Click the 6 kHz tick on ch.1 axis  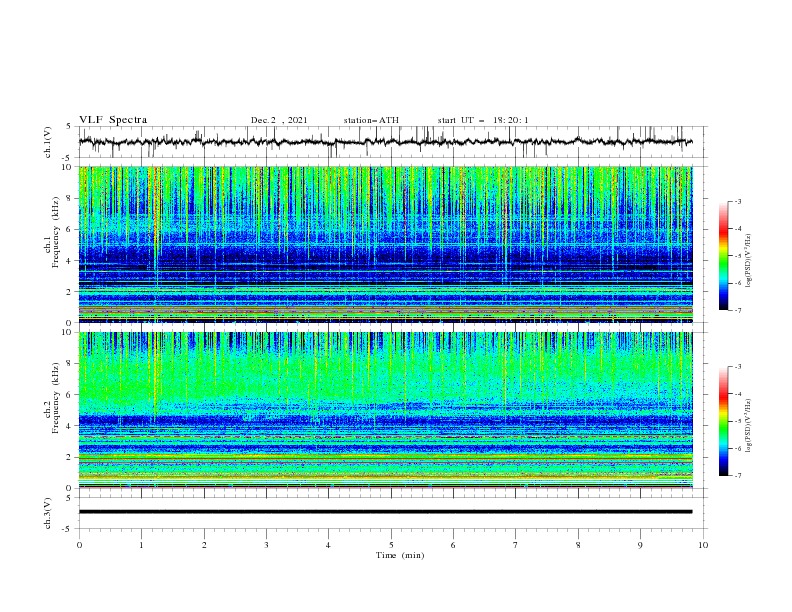pyautogui.click(x=69, y=230)
